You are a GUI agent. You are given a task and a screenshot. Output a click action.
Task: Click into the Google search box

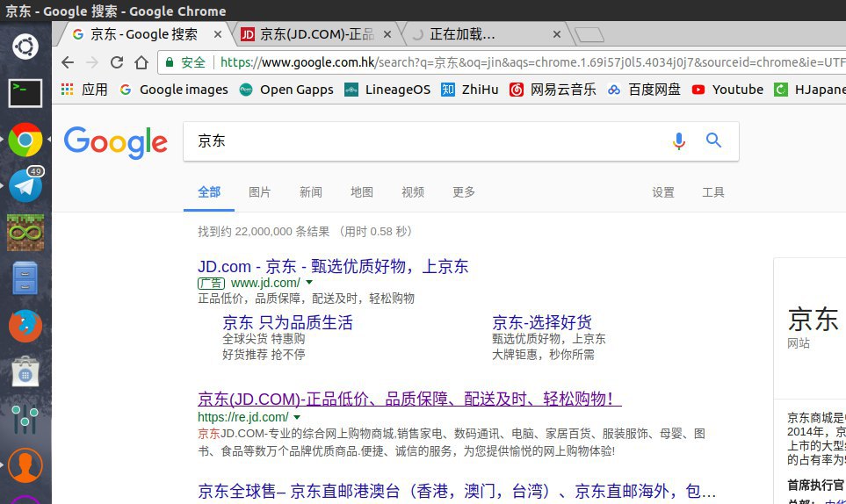coord(422,141)
